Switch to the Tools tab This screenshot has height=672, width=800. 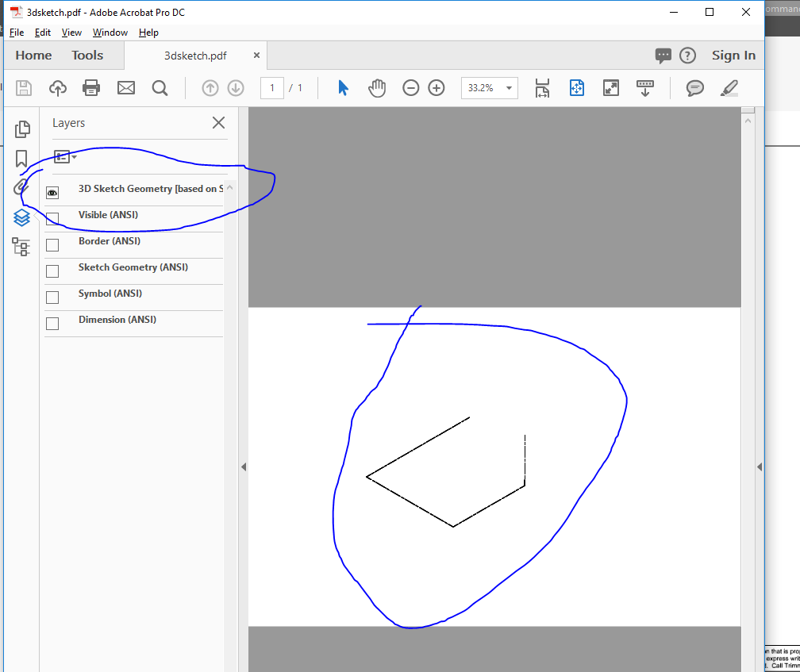tap(87, 55)
